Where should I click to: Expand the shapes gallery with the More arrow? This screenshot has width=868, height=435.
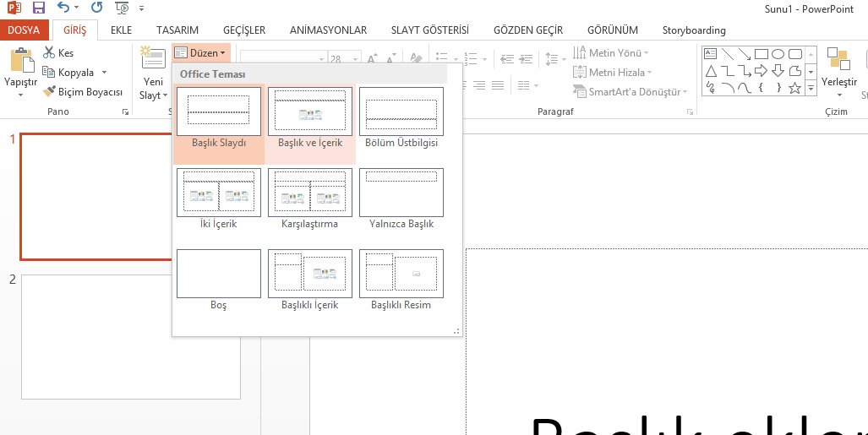811,88
